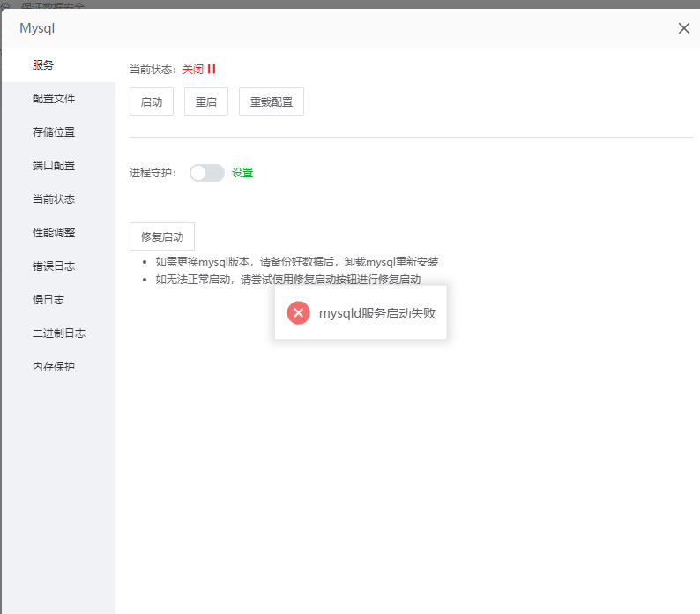This screenshot has width=700, height=614.
Task: View the 错误日志 tab
Action: pyautogui.click(x=58, y=266)
